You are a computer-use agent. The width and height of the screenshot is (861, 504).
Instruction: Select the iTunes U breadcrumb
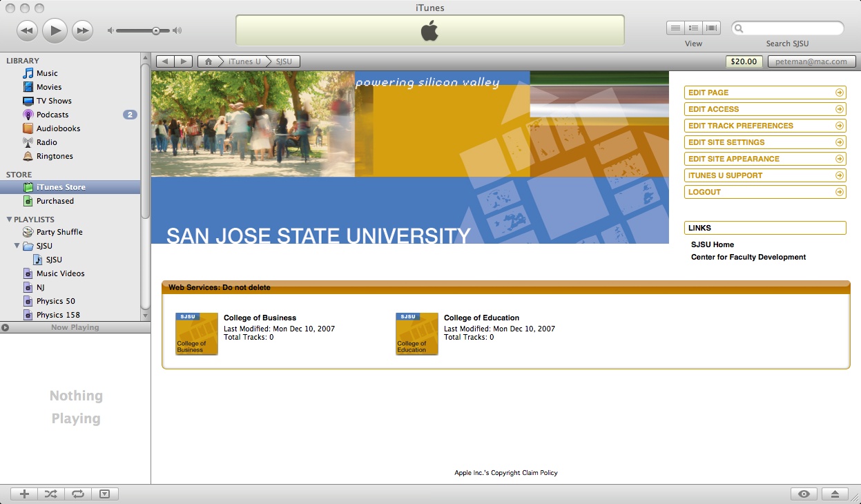click(244, 61)
